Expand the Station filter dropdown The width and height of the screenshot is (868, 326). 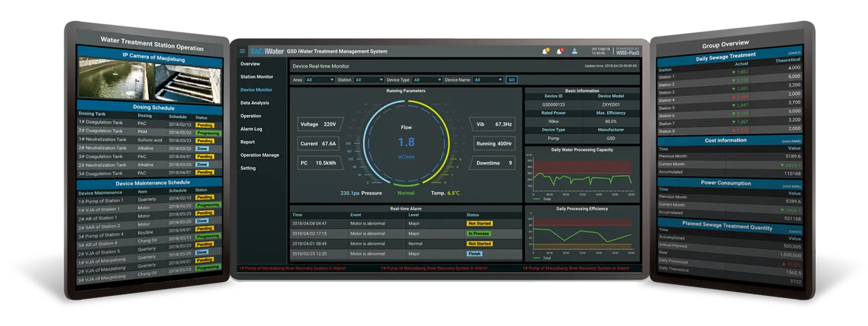coord(369,80)
